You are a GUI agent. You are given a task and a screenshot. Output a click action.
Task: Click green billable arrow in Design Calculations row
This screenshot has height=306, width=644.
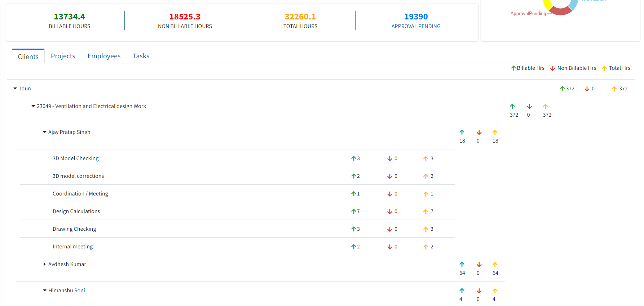click(x=353, y=211)
